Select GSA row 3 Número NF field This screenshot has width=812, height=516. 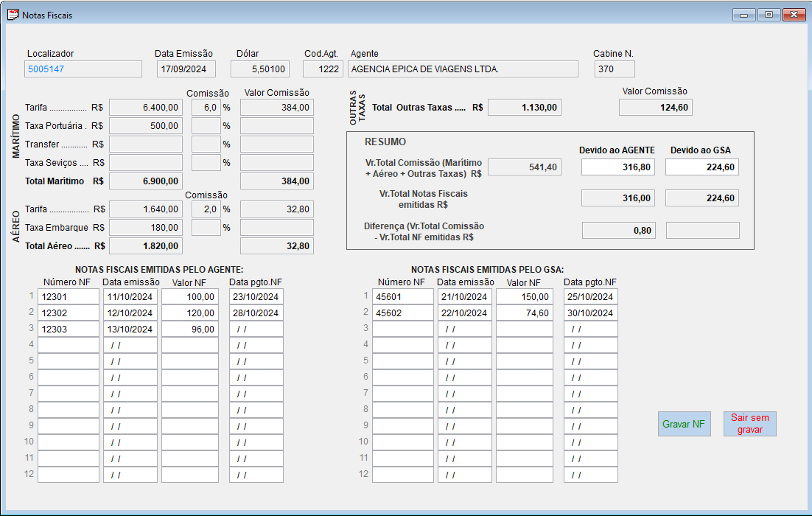tap(402, 329)
